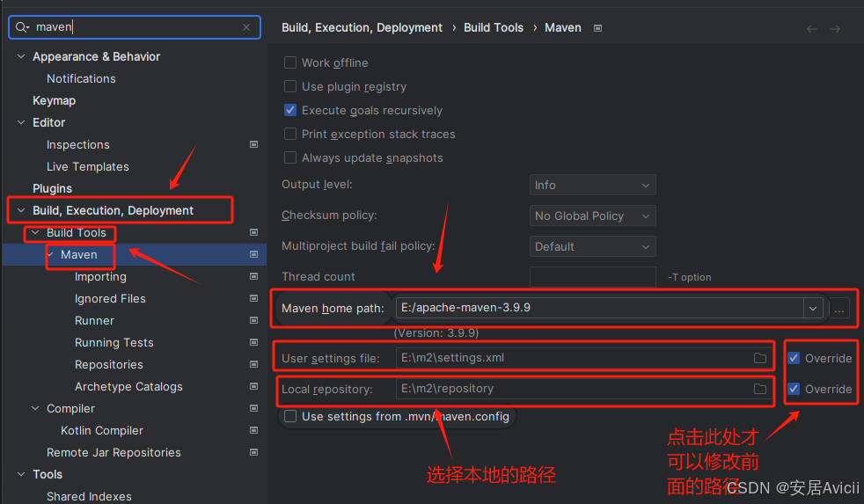
Task: Collapse the Editor tree node
Action: pyautogui.click(x=21, y=122)
